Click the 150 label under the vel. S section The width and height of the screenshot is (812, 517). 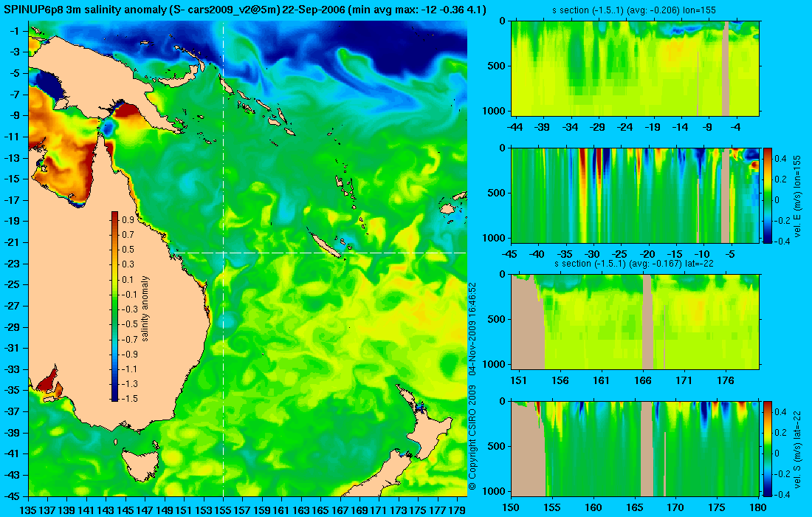[511, 507]
